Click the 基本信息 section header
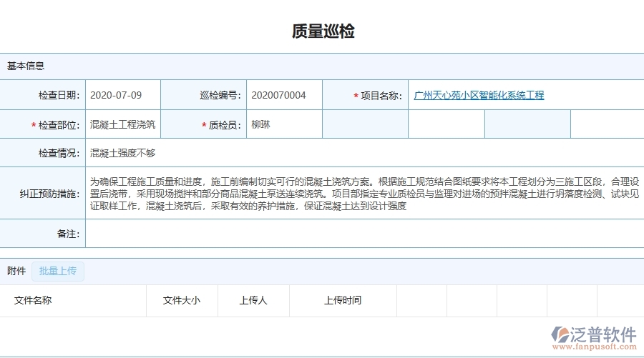 tap(26, 66)
